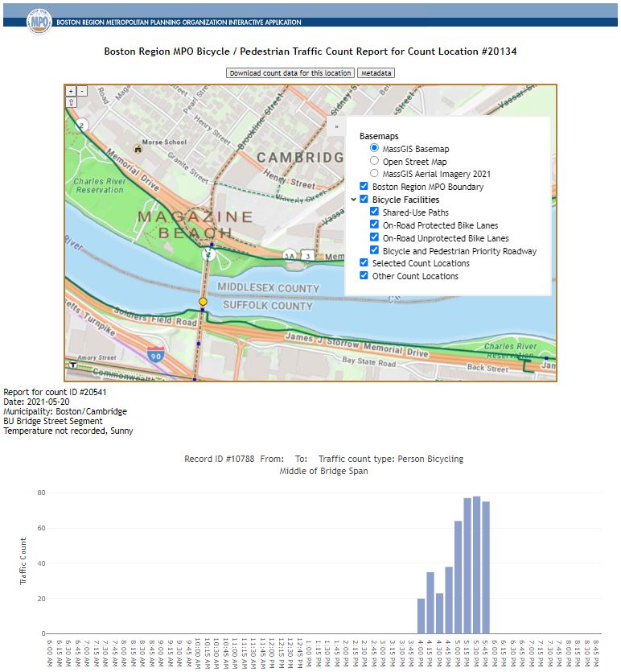Disable the Other Count Locations layer
Image resolution: width=621 pixels, height=672 pixels.
(364, 276)
